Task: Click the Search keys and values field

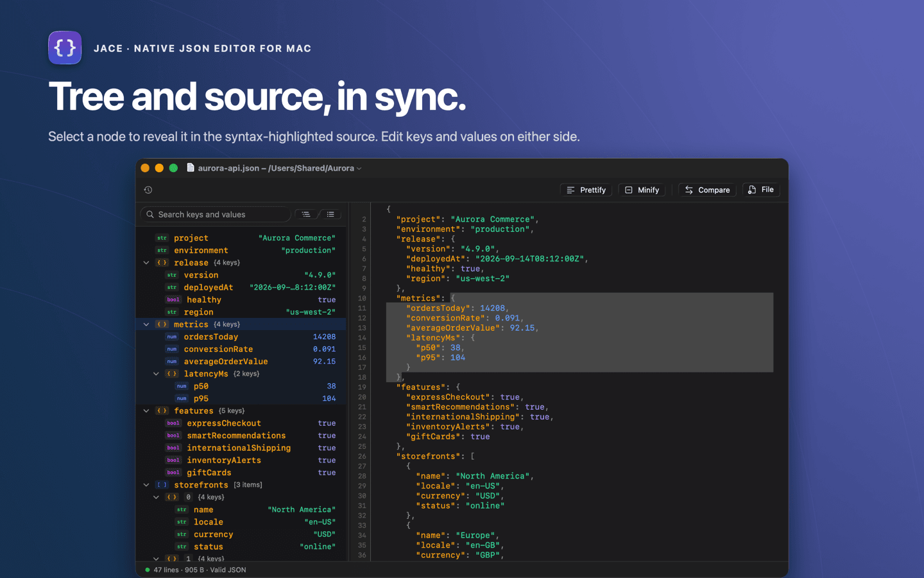Action: [216, 215]
